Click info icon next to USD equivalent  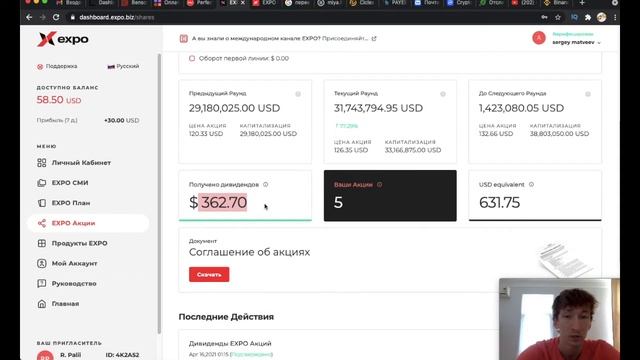(531, 184)
